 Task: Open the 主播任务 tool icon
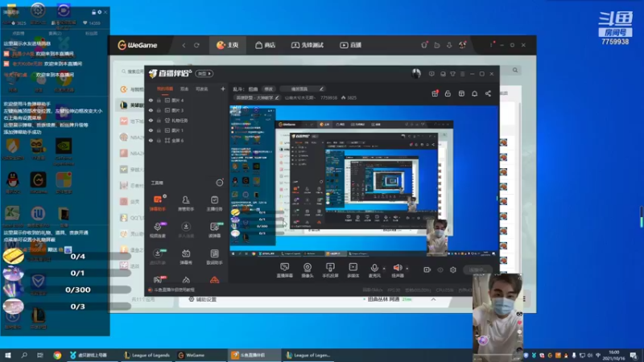pos(214,203)
